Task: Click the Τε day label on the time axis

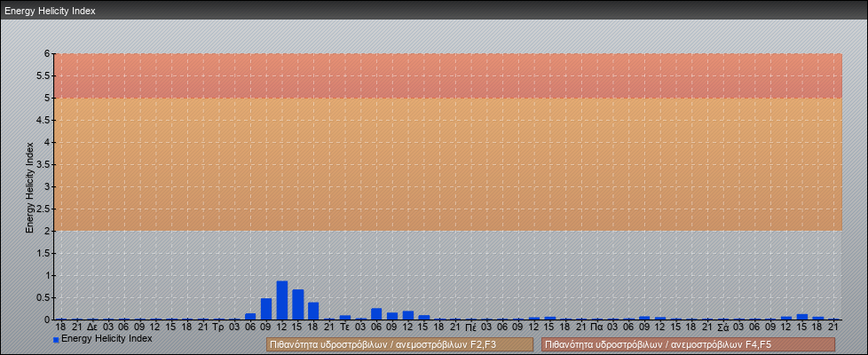Action: pos(344,327)
